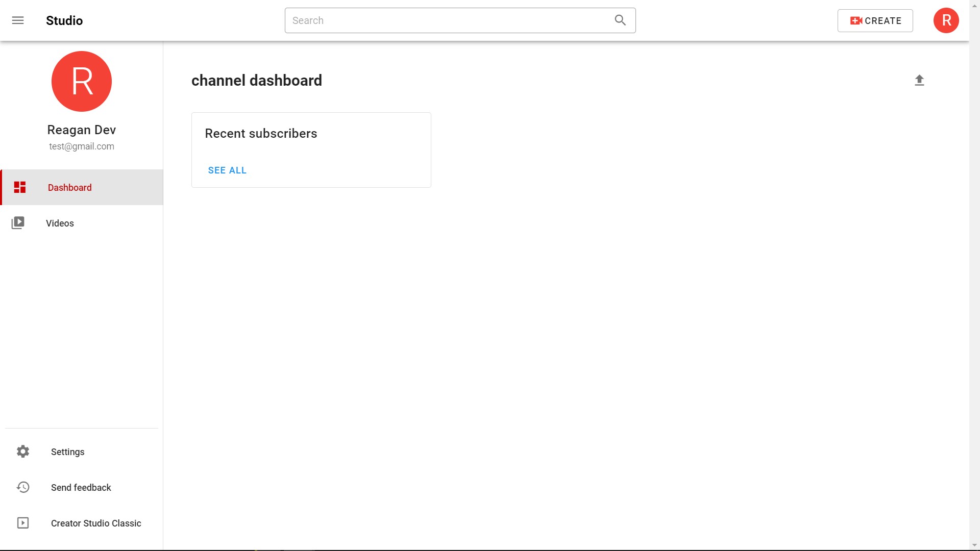Open Settings from sidebar

tap(67, 452)
